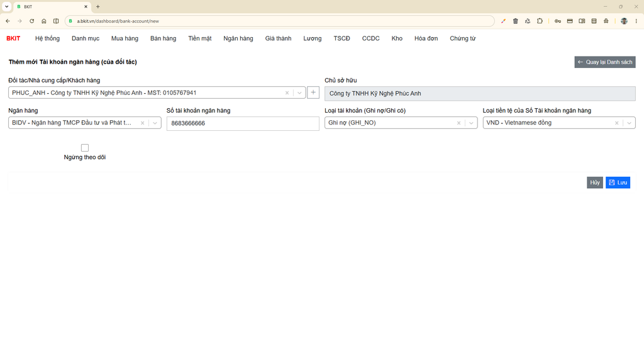This screenshot has width=644, height=346.
Task: Open the Tiền mặt menu
Action: (x=200, y=38)
